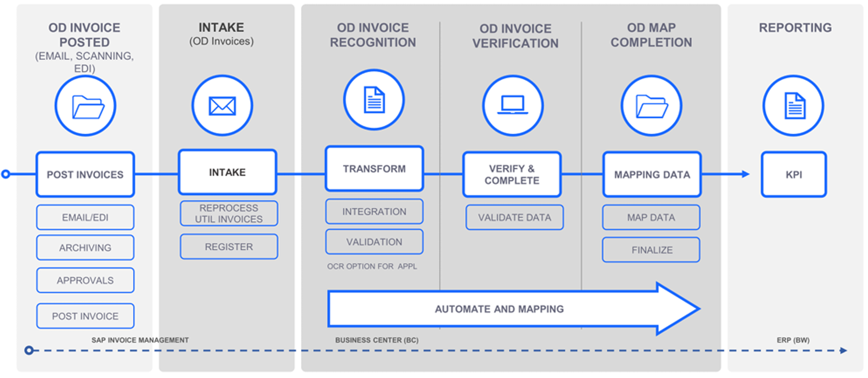Click the REGISTER step
The height and width of the screenshot is (378, 868).
click(229, 247)
